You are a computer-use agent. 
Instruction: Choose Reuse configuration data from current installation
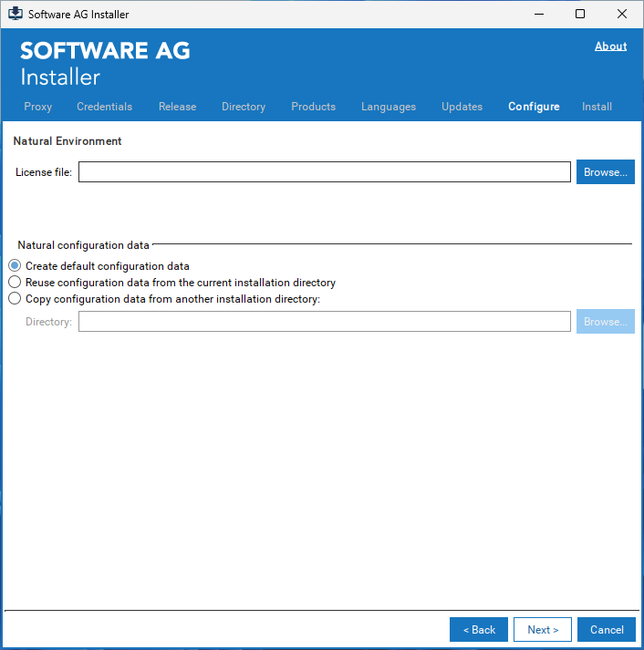click(15, 283)
